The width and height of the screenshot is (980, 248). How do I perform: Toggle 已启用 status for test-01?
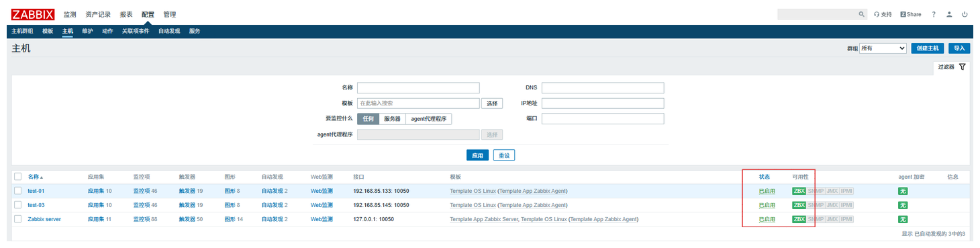pos(767,191)
